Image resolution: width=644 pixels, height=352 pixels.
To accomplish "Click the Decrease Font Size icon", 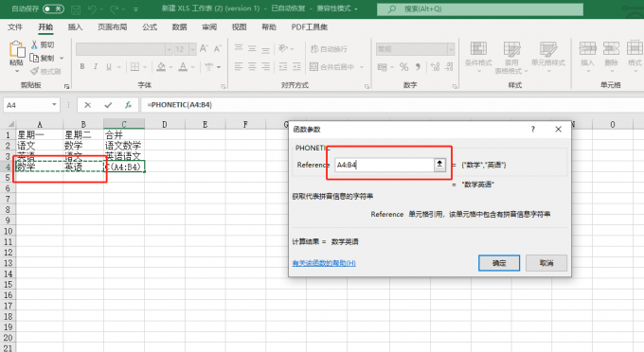I will pos(217,49).
